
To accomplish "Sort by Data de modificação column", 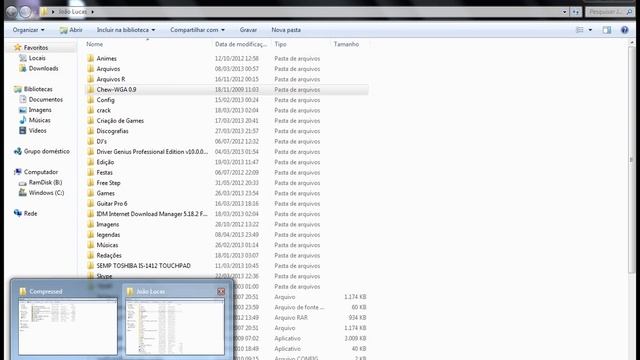I will [241, 44].
